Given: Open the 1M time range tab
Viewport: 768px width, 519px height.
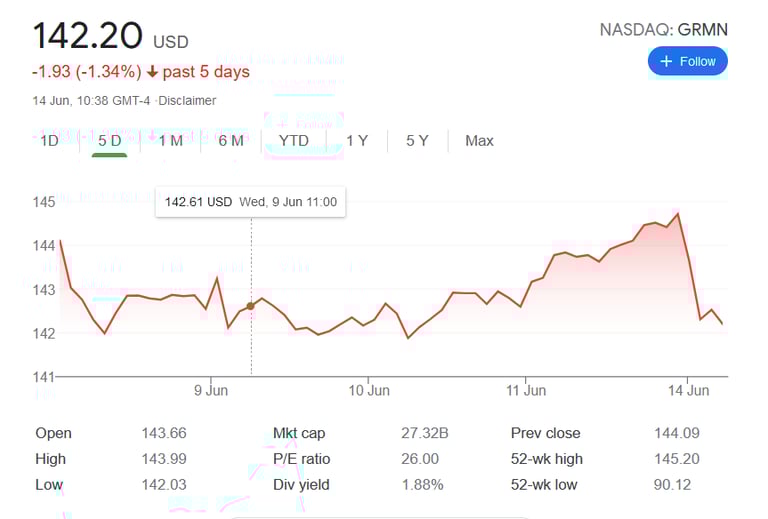Looking at the screenshot, I should coord(171,141).
